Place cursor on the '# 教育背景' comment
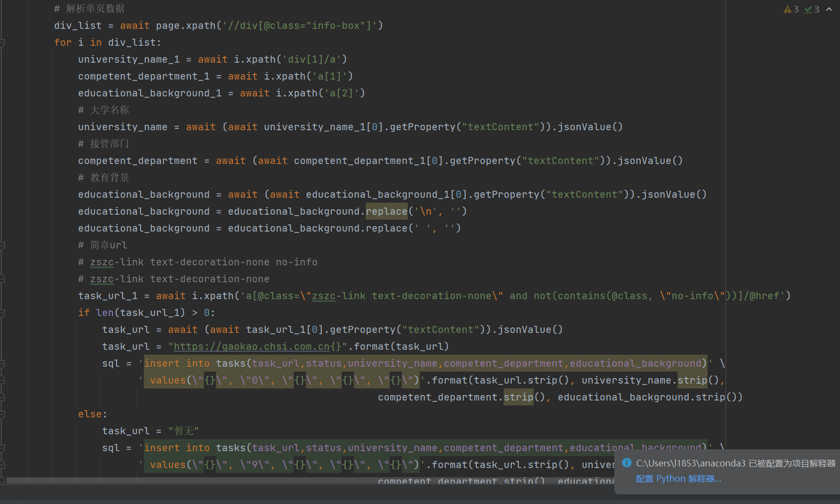 [104, 178]
